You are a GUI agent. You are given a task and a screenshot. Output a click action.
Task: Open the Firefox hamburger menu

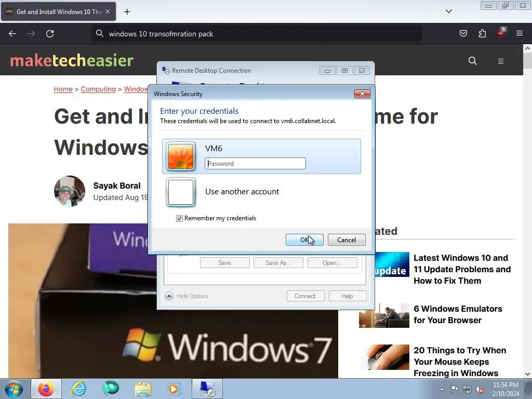click(520, 33)
